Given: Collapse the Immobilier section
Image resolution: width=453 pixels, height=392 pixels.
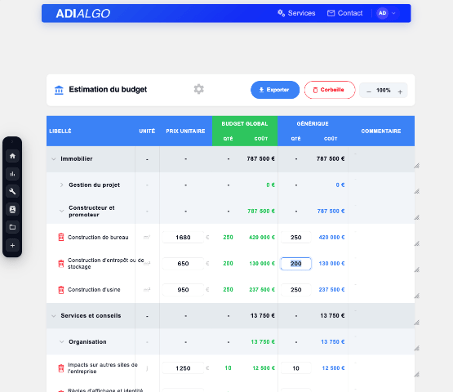Looking at the screenshot, I should click(x=54, y=159).
